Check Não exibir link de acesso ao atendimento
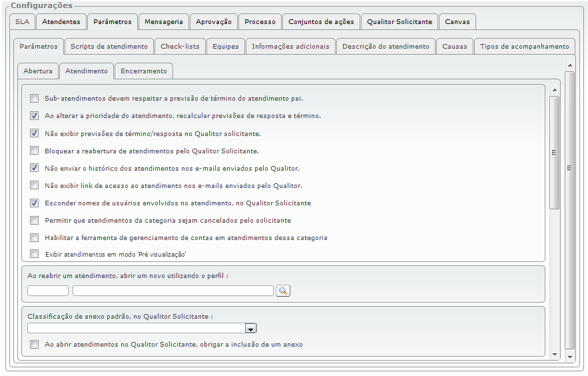This screenshot has height=376, width=588. [34, 185]
